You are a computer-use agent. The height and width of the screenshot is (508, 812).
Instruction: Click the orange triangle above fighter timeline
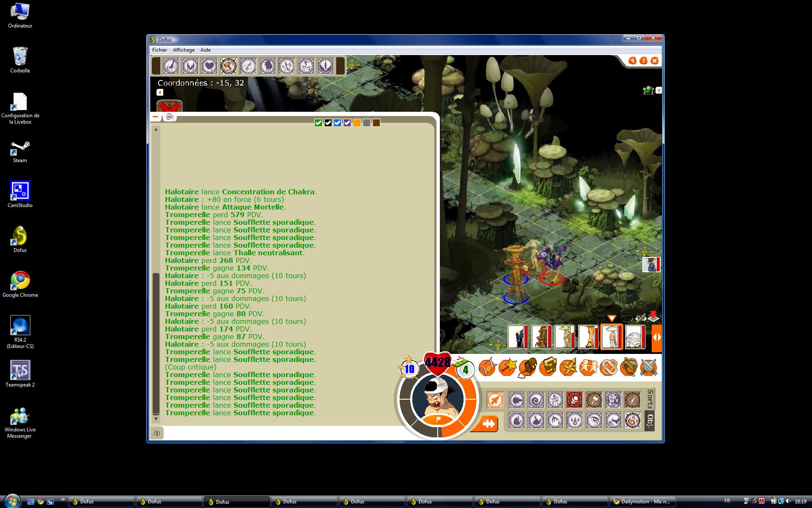tap(612, 318)
